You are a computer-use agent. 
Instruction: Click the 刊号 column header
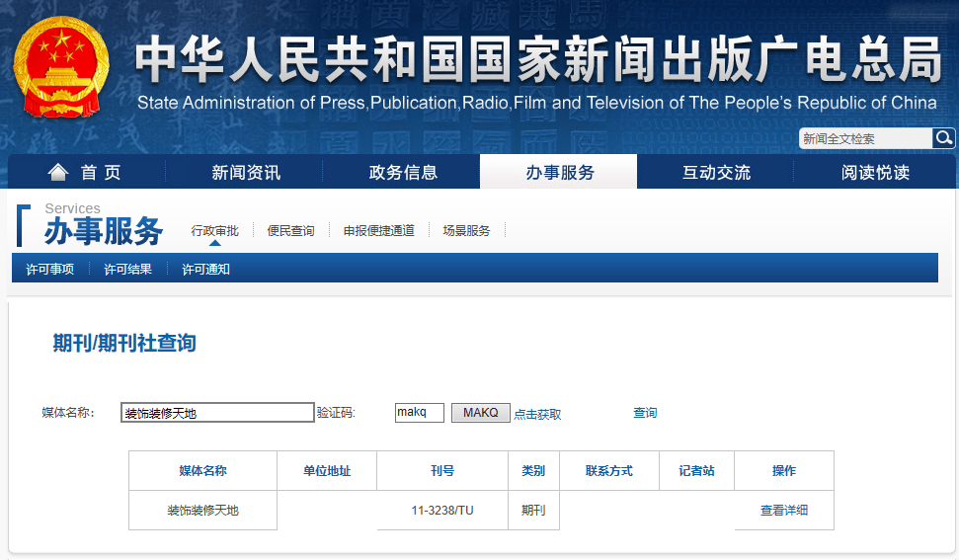tap(442, 471)
